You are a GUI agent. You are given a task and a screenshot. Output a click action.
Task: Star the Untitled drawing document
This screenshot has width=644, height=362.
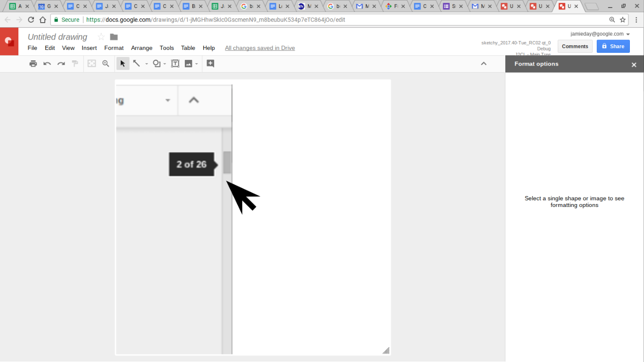click(x=101, y=37)
